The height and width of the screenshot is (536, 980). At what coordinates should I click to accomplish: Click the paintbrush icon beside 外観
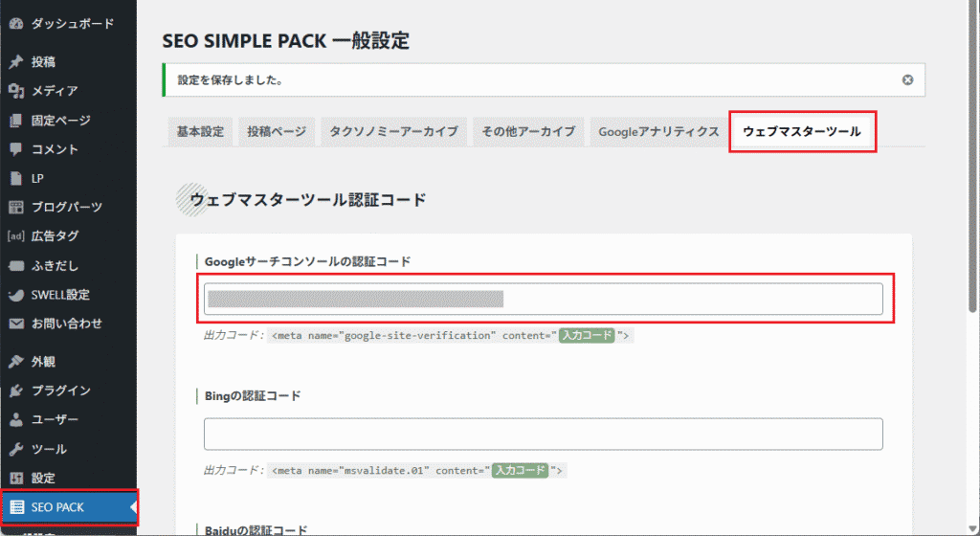[16, 362]
